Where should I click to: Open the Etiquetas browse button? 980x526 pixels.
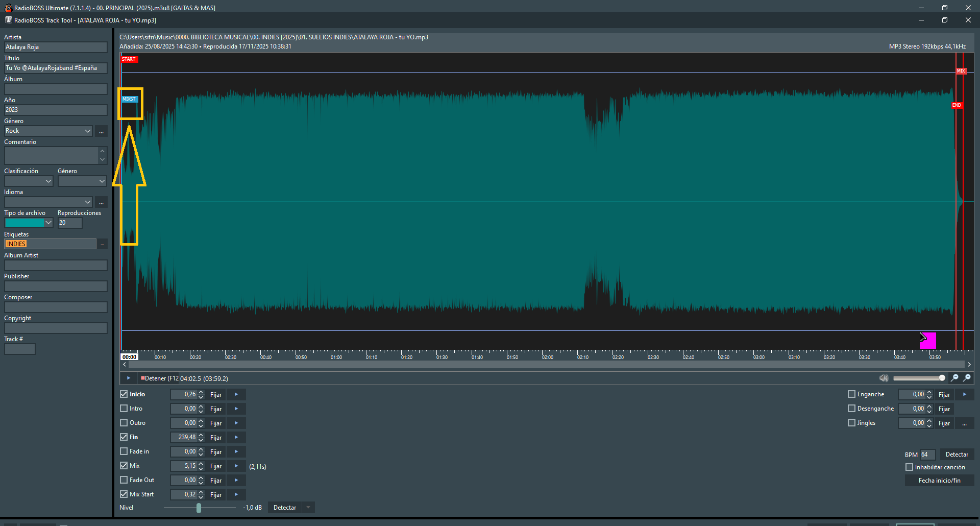(x=102, y=245)
